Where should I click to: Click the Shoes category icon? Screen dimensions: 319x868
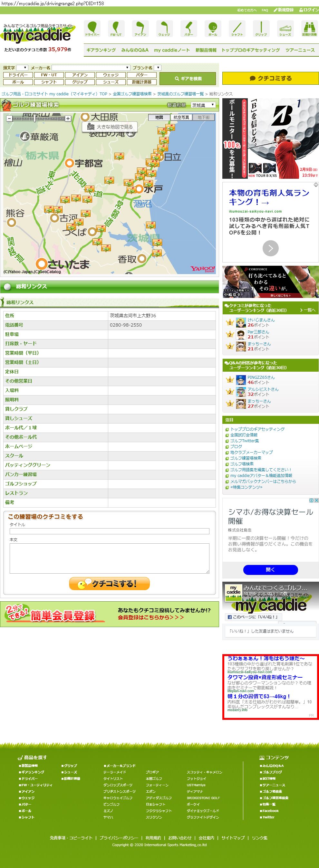(x=285, y=28)
